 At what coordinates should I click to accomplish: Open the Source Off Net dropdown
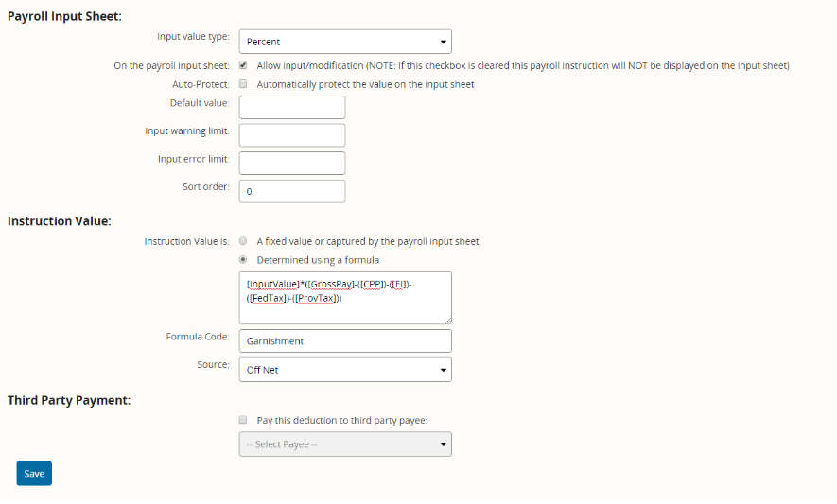coord(345,370)
